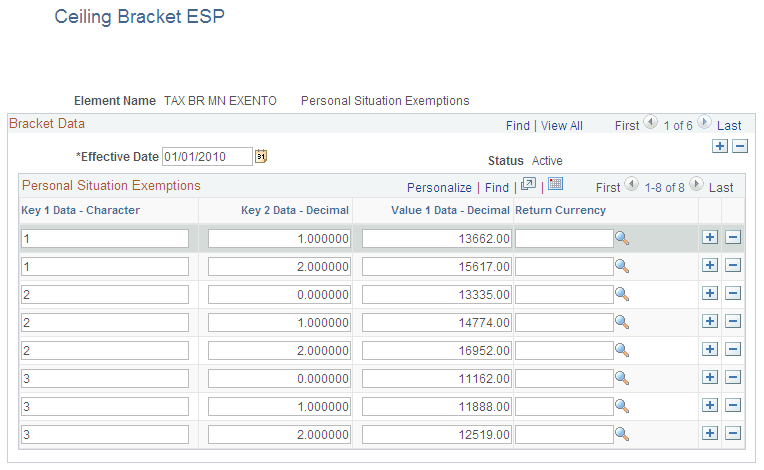Delete the current Bracket Data effective-dated row
The height and width of the screenshot is (470, 764).
tap(740, 146)
